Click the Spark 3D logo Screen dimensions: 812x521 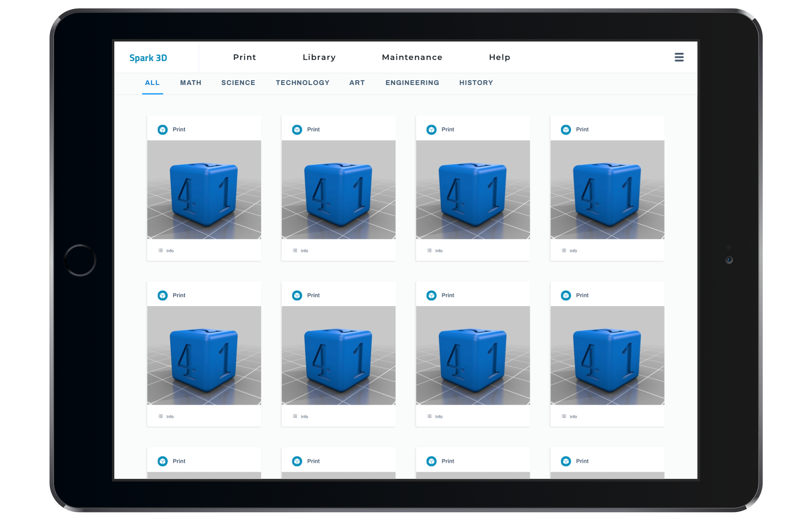click(148, 58)
